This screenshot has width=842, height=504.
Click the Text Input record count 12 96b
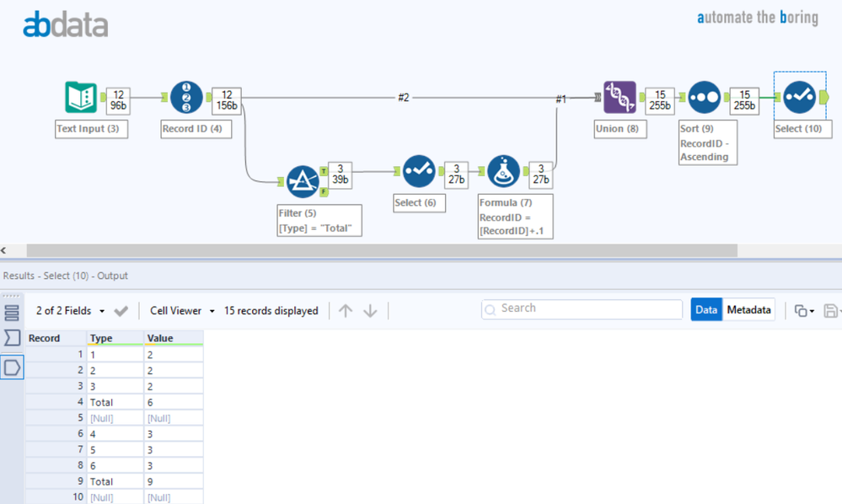[118, 100]
